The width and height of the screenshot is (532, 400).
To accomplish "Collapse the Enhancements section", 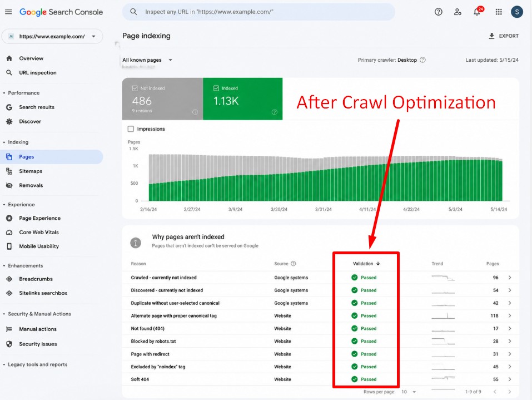I will [23, 266].
